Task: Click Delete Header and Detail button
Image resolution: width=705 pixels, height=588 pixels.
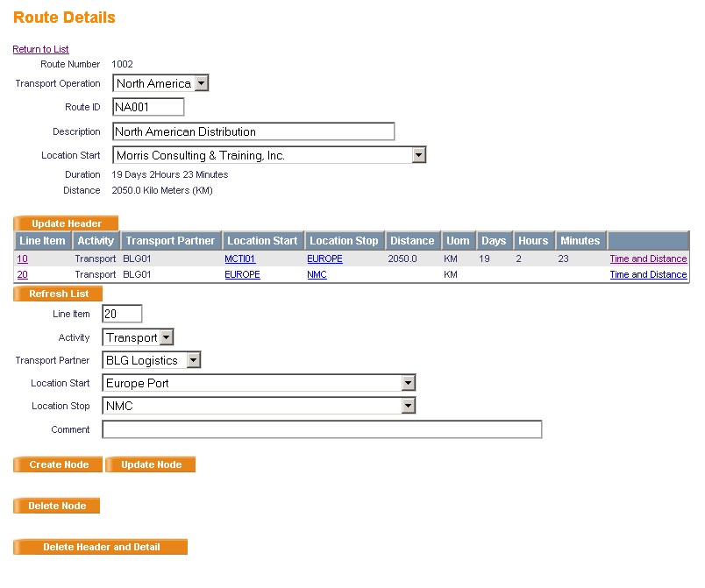Action: click(x=100, y=547)
